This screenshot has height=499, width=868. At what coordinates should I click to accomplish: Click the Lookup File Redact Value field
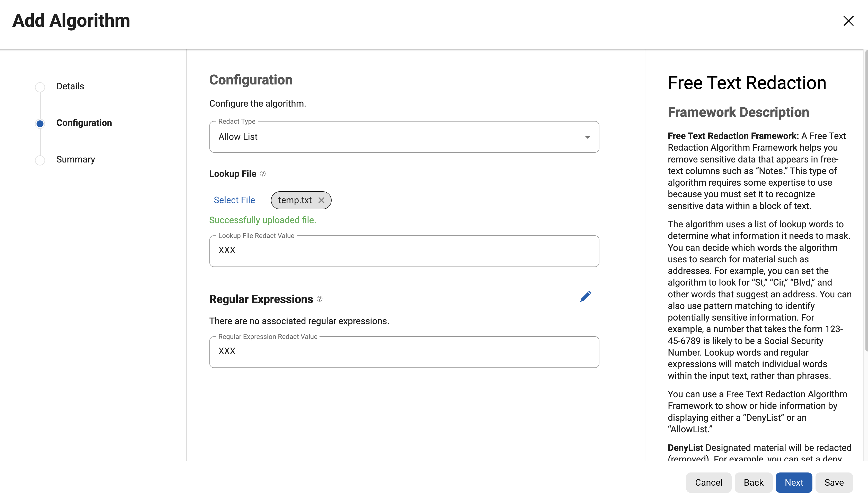pyautogui.click(x=404, y=251)
